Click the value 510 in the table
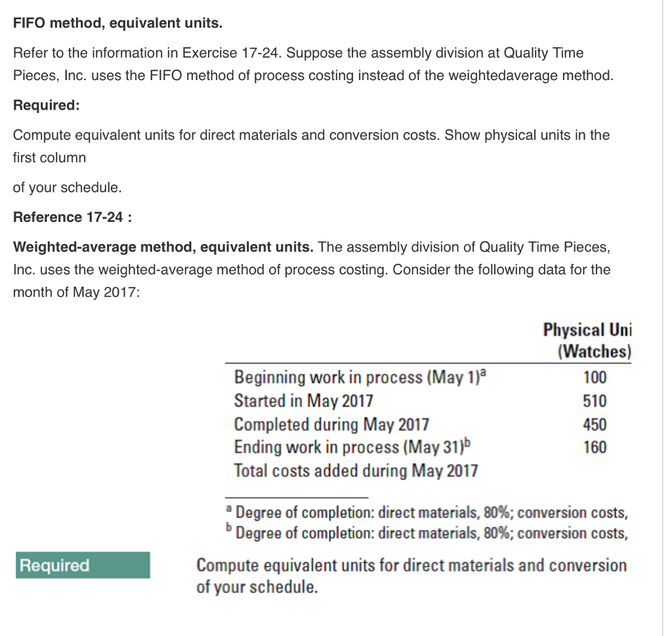This screenshot has width=672, height=636. click(595, 400)
